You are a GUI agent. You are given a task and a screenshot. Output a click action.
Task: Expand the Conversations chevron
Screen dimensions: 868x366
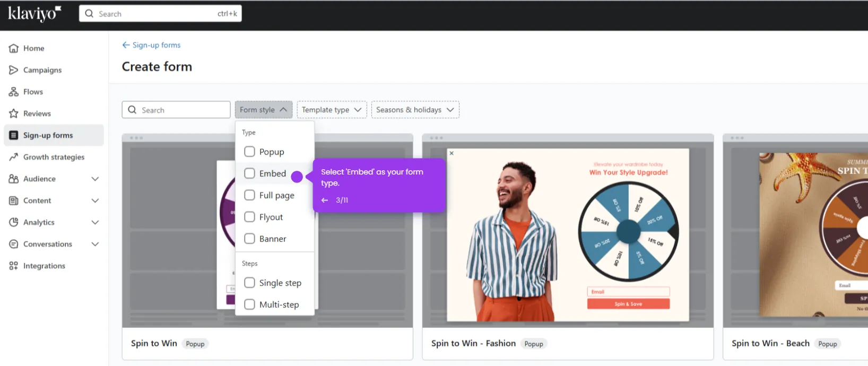point(95,244)
